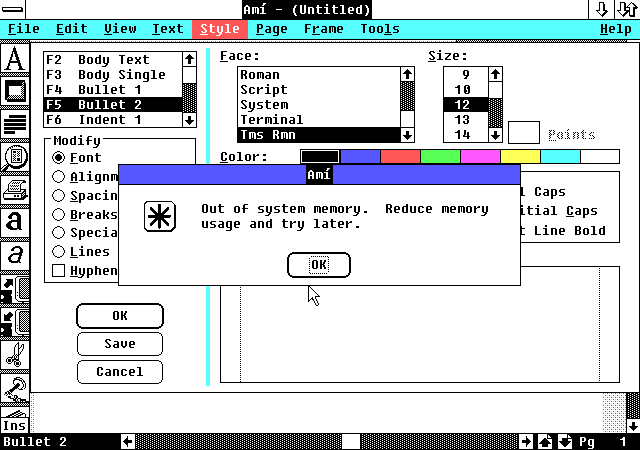The height and width of the screenshot is (450, 640).
Task: Select the Special radio button
Action: (58, 232)
